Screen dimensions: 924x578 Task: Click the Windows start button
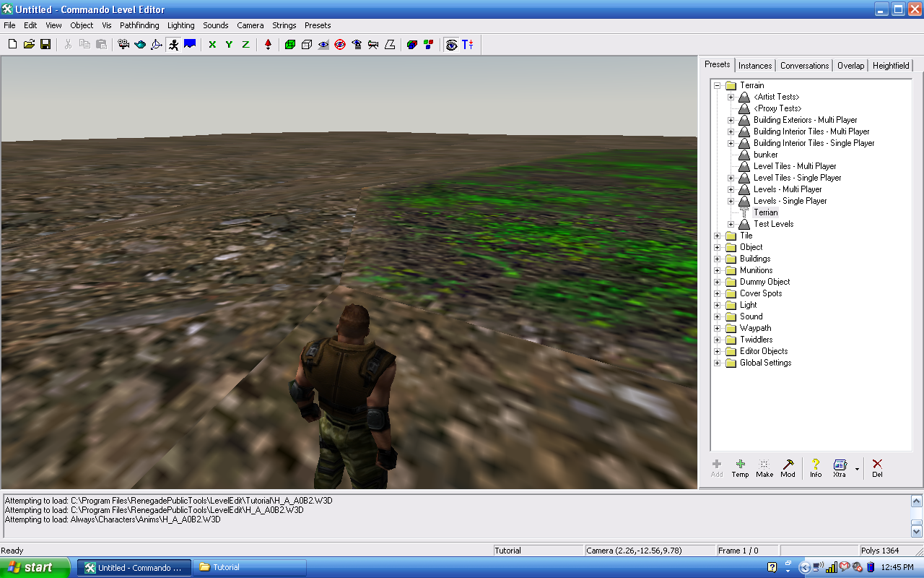coord(35,567)
